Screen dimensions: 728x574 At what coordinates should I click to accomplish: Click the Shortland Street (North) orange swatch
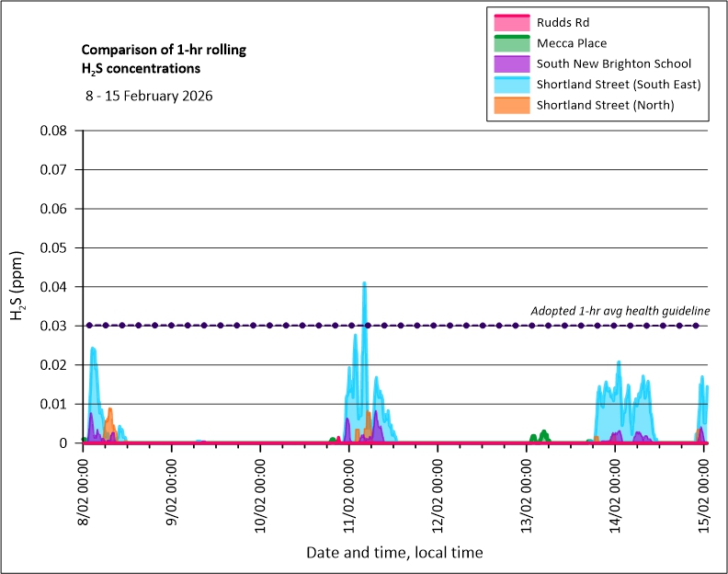pos(510,105)
